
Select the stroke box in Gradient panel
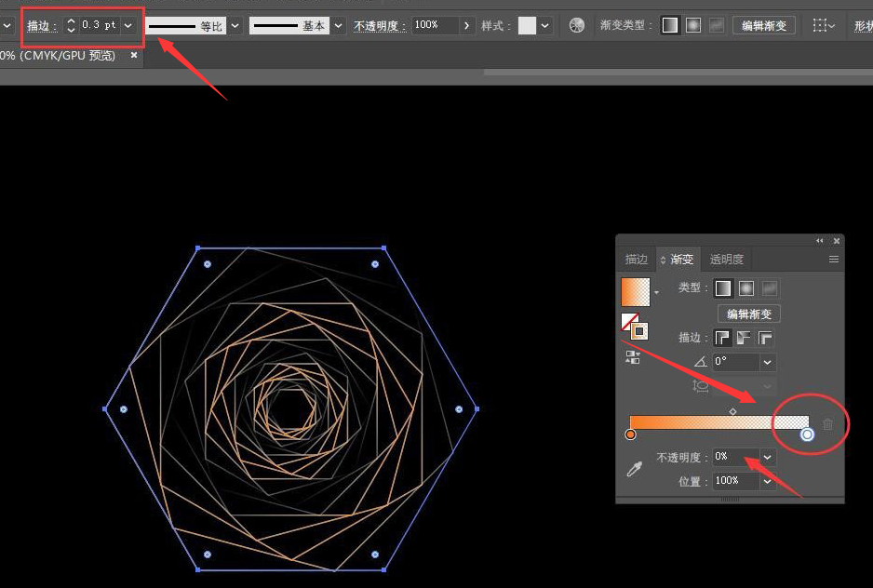[x=639, y=331]
